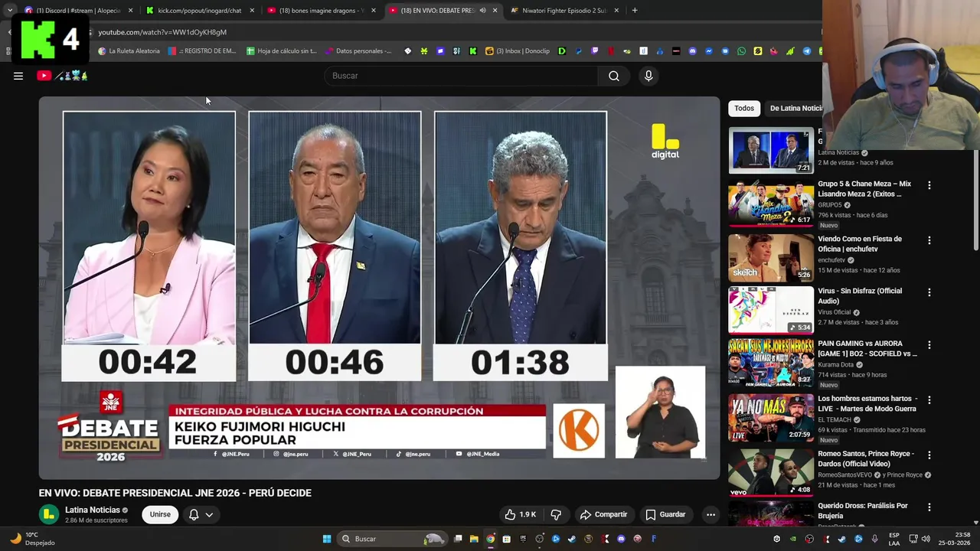The image size is (980, 551).
Task: Share the video with Compartir
Action: click(x=603, y=514)
